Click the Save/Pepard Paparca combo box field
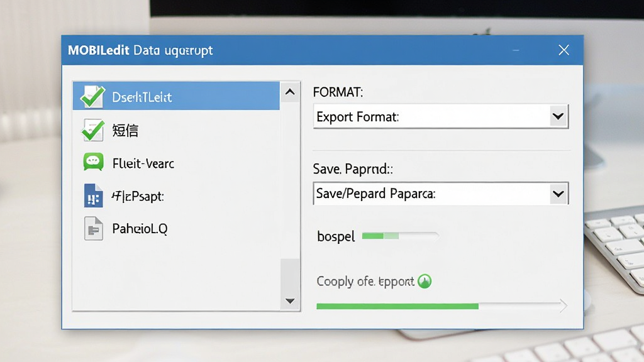 (x=441, y=194)
